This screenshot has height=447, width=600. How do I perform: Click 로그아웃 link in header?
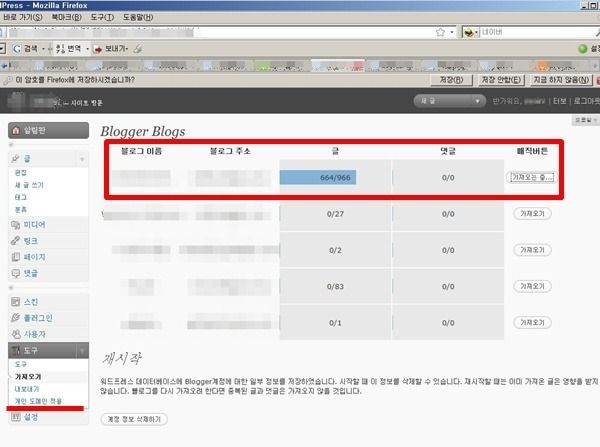586,101
